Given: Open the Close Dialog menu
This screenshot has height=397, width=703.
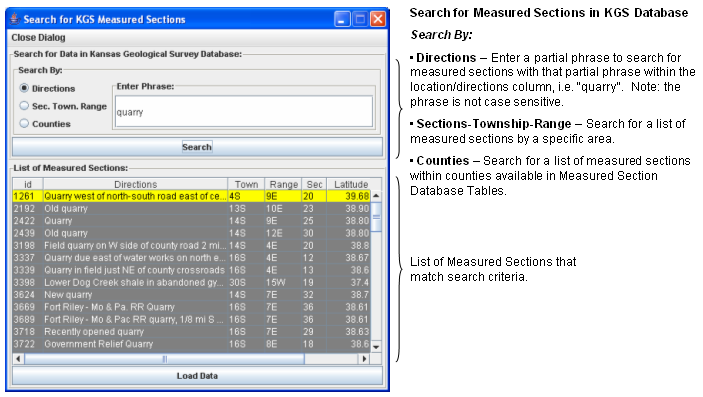Looking at the screenshot, I should 38,38.
